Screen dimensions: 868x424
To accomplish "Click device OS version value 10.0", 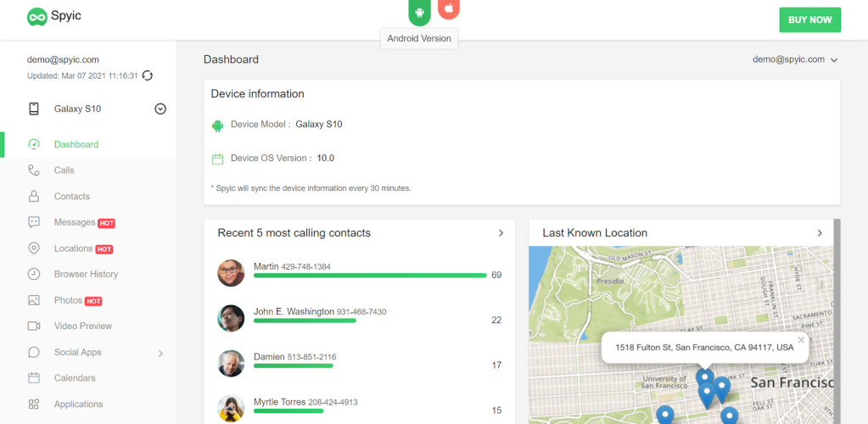I will tap(326, 159).
